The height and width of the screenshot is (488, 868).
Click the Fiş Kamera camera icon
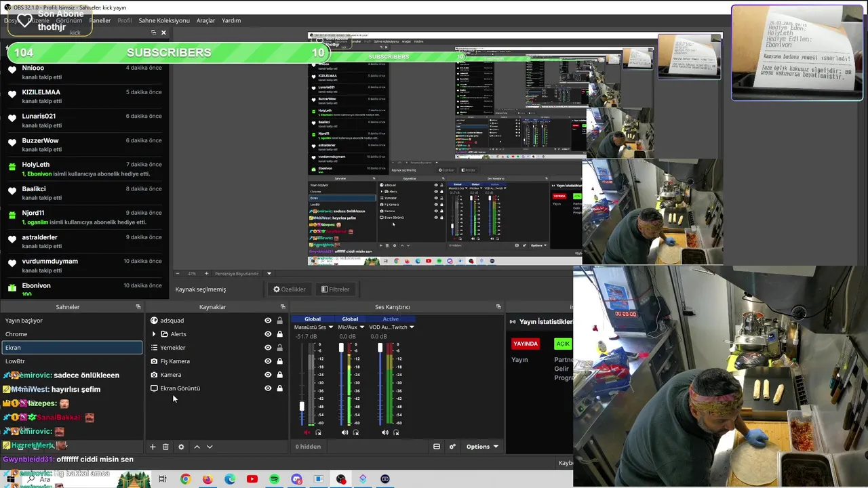click(x=154, y=361)
